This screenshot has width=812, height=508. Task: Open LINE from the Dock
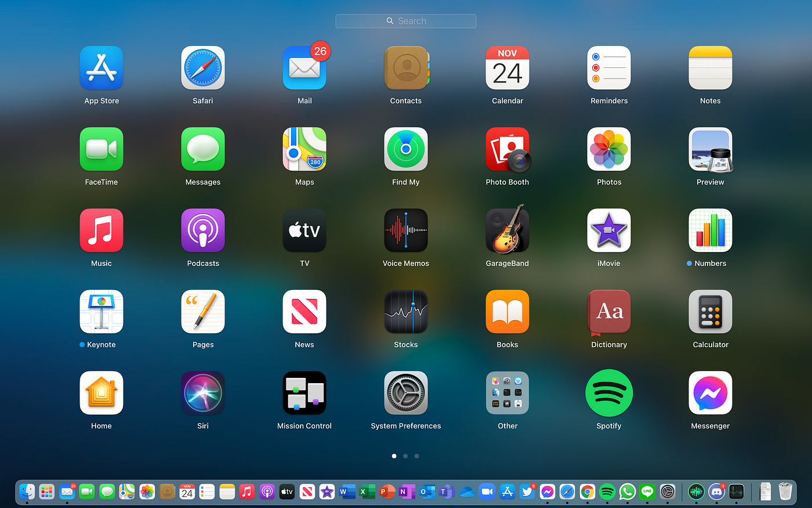point(647,492)
